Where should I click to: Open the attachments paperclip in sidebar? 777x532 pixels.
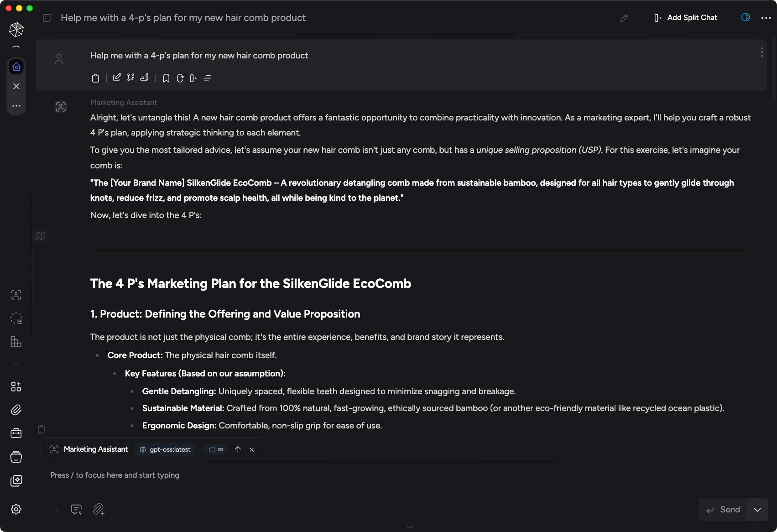click(16, 410)
